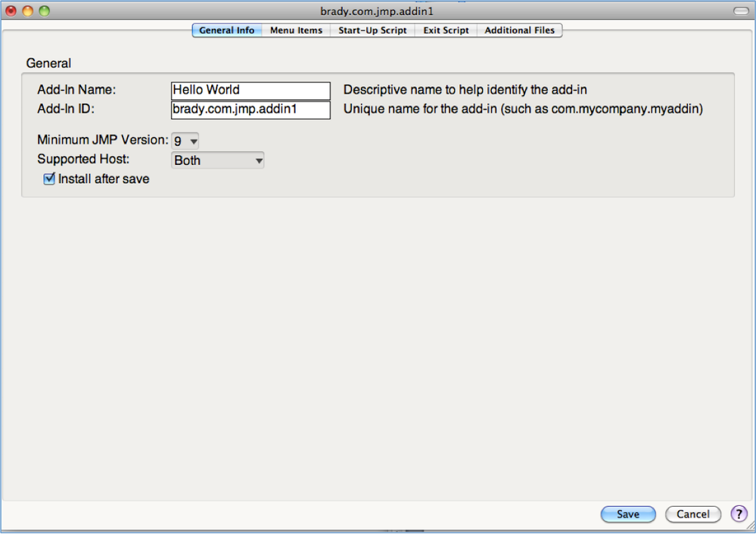Open help with the question mark icon
Screen dimensions: 756x534
pyautogui.click(x=739, y=514)
